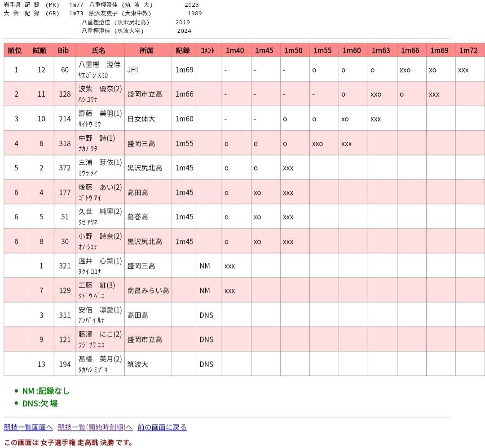Click the record value 1m66
Viewport: 485px width, 448px height.
(x=185, y=94)
